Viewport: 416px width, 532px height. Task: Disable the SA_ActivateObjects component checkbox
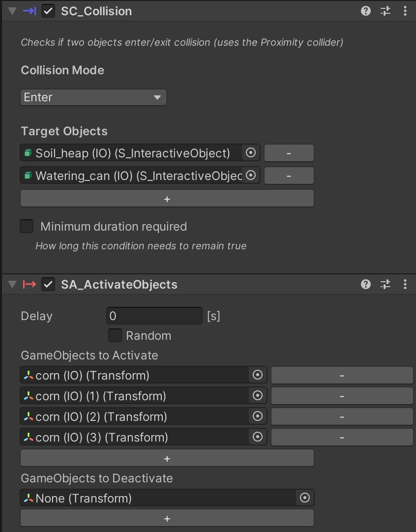pos(48,284)
